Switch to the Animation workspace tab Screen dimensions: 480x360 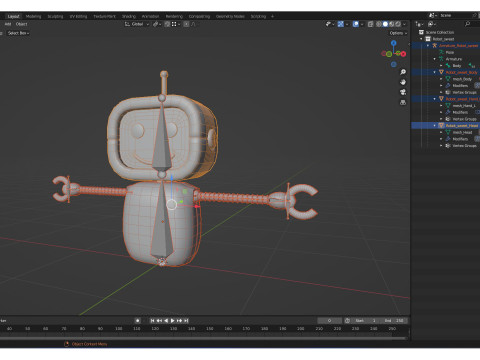click(150, 16)
